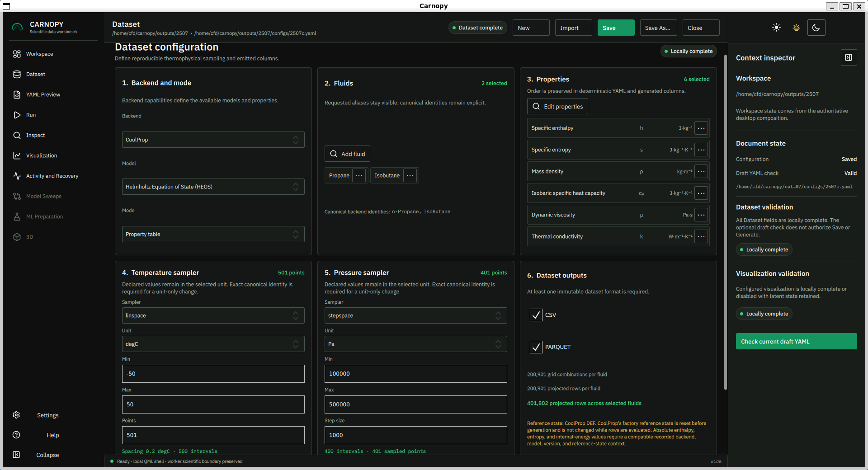Click Step size field showing 1000

pos(415,435)
